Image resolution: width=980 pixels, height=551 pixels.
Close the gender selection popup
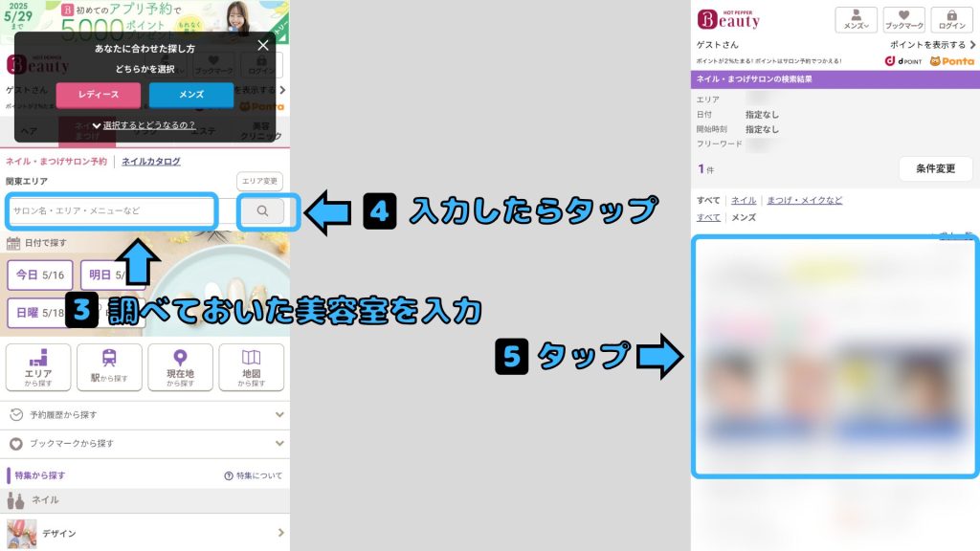pyautogui.click(x=263, y=45)
